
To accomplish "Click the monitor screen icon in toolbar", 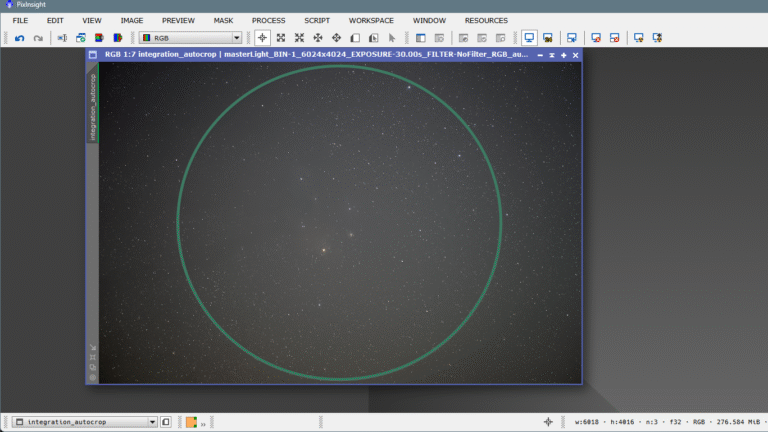I will (529, 38).
